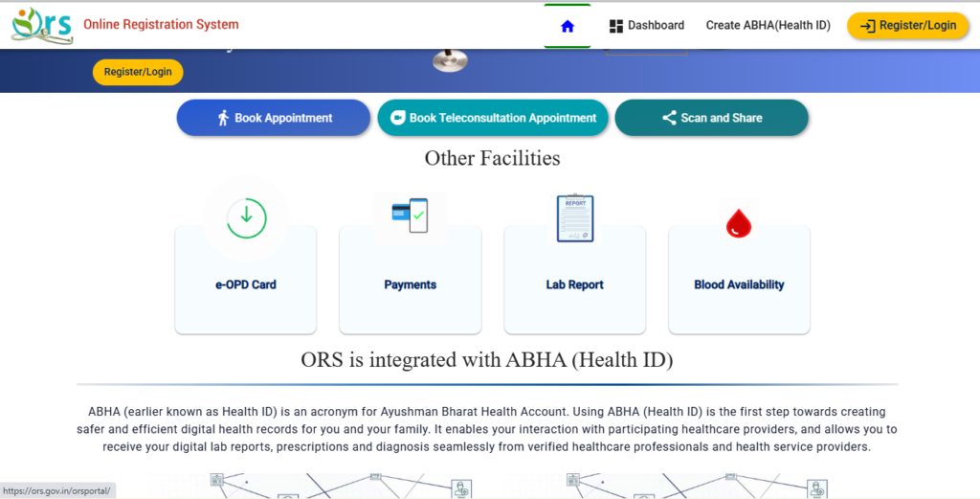The image size is (980, 499).
Task: Click the ORS is integrated with ABHA heading
Action: point(487,360)
